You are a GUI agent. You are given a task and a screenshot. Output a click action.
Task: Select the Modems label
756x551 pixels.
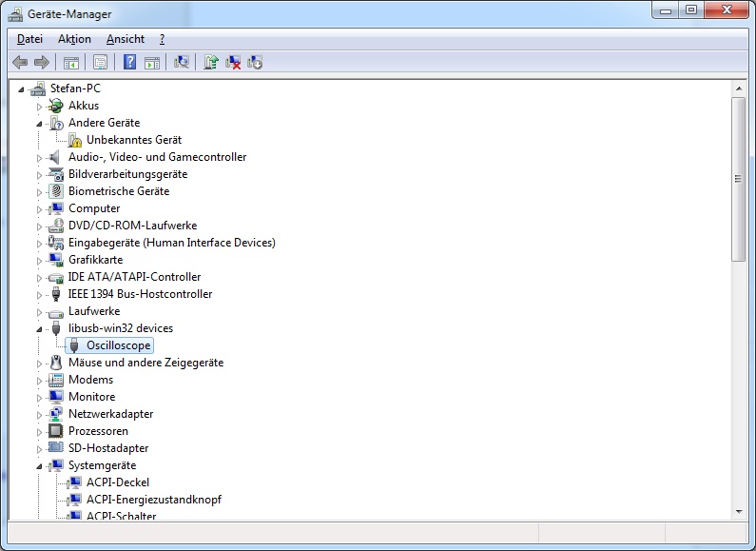(90, 380)
